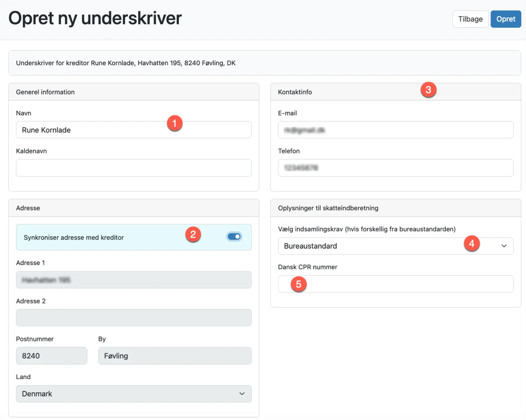This screenshot has width=526, height=420.
Task: Click the Adresse 1 field
Action: click(x=134, y=280)
